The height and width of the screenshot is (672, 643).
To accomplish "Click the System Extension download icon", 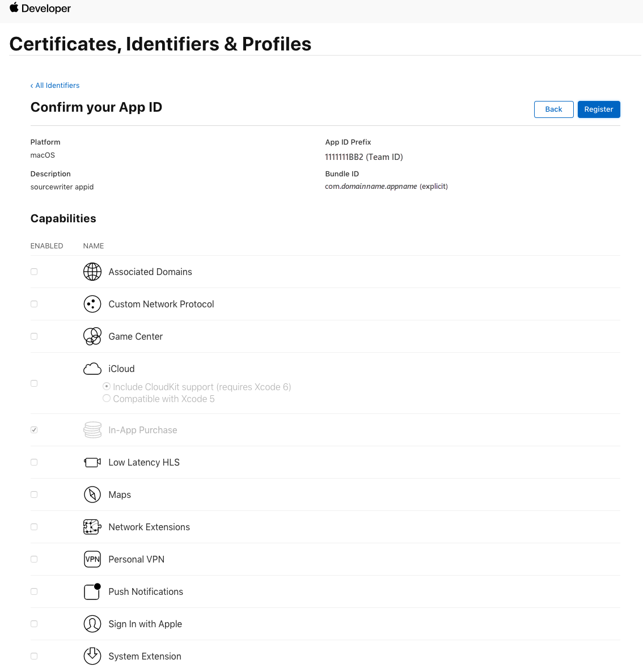I will tap(92, 656).
